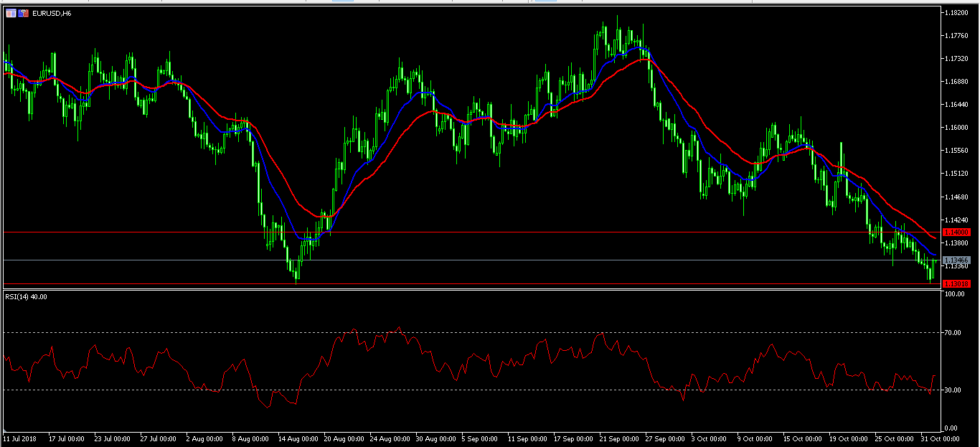
Task: Click the 2 Aug 00:00 time label
Action: pyautogui.click(x=204, y=438)
